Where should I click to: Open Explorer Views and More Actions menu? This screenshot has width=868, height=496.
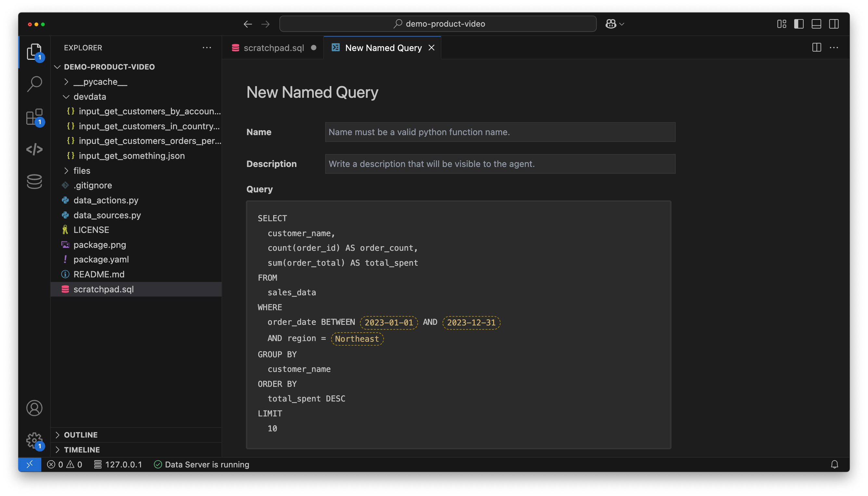pos(207,47)
